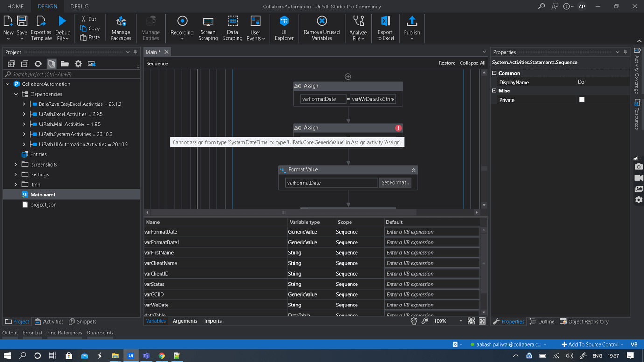
Task: Collapse the Misc properties section
Action: click(495, 91)
